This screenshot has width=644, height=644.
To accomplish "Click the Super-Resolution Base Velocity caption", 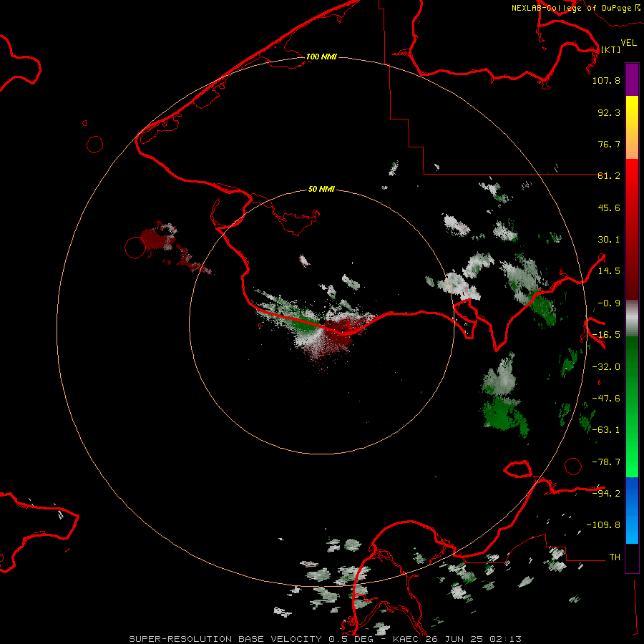I will (x=326, y=639).
